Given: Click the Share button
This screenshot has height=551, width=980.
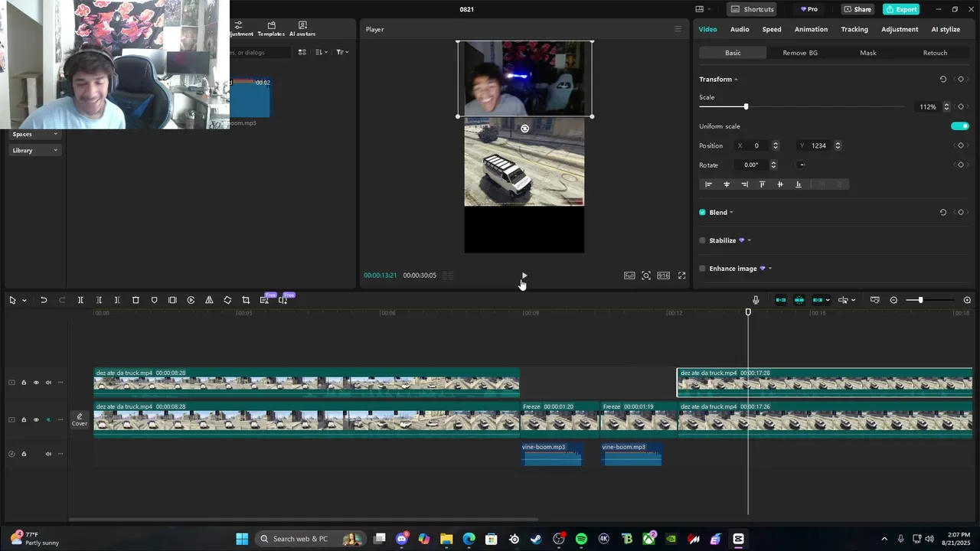Looking at the screenshot, I should click(x=857, y=9).
